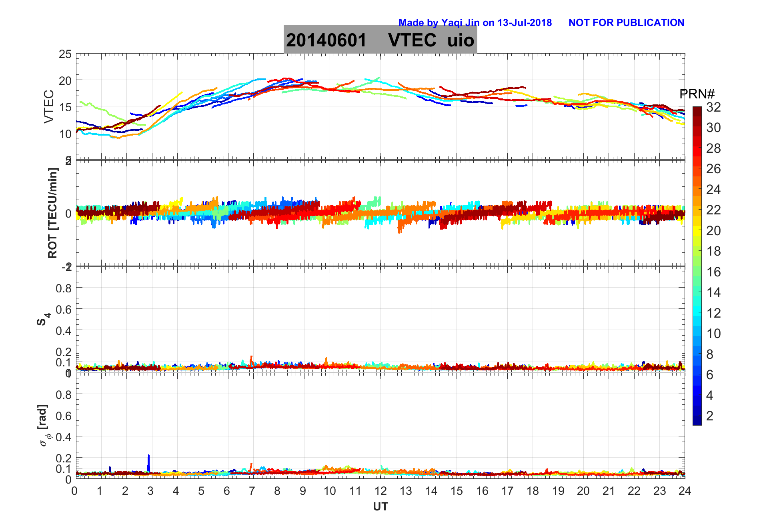Click the PRN# colorbar title
This screenshot has height=532, width=761.
click(697, 94)
